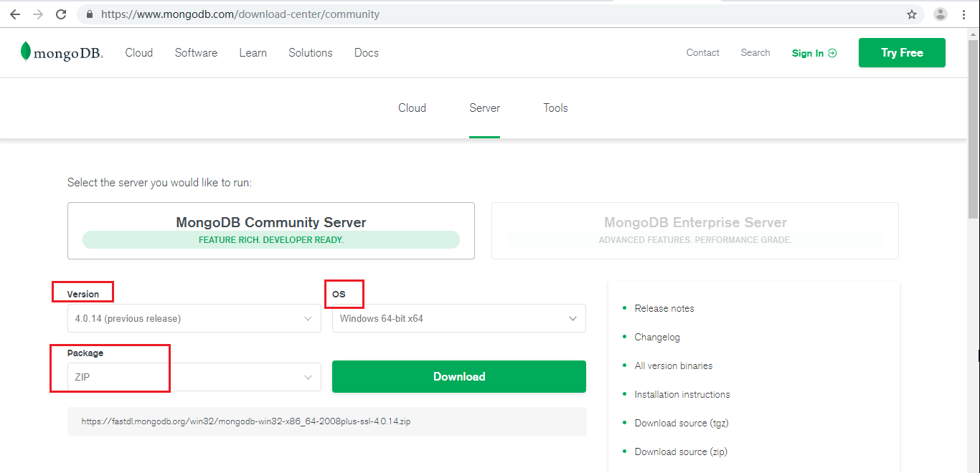This screenshot has height=473, width=980.
Task: Switch to the Tools tab
Action: pos(555,107)
